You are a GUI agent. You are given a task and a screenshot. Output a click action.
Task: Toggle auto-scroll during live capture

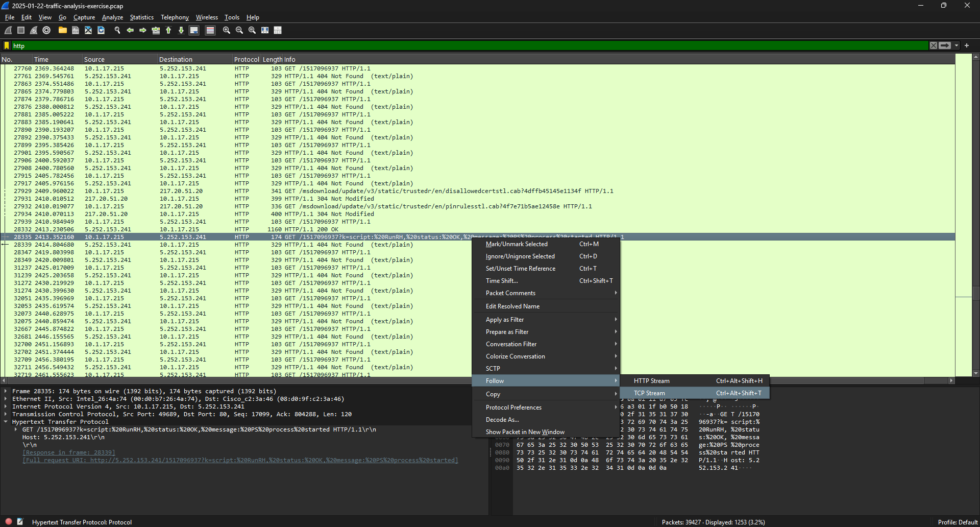(193, 30)
